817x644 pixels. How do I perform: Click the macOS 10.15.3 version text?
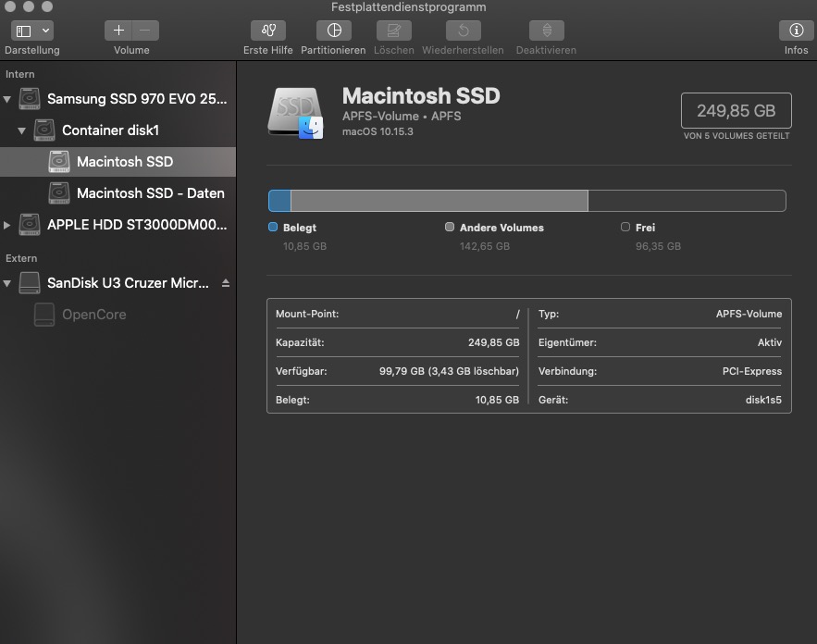(x=378, y=131)
